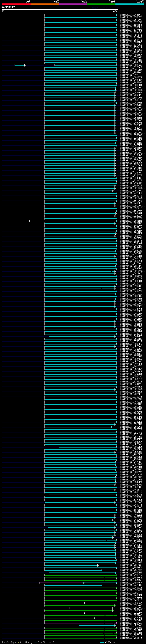Select hit UniRef100_Q98S19

131,575
